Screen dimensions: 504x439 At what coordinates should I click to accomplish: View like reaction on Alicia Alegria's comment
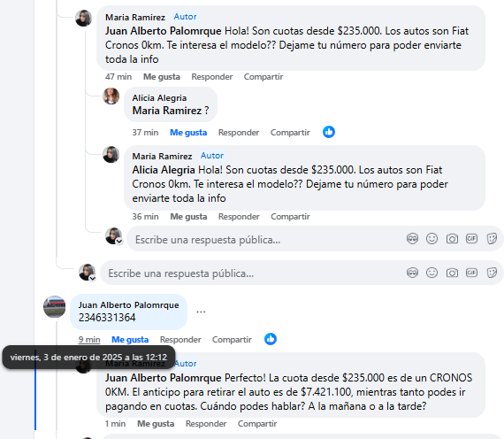pos(329,132)
